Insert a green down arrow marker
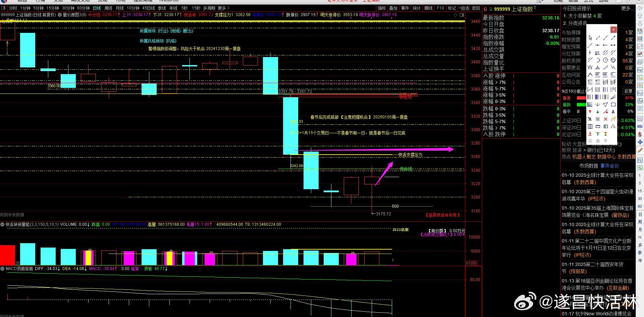This screenshot has height=317, width=644. tap(598, 112)
